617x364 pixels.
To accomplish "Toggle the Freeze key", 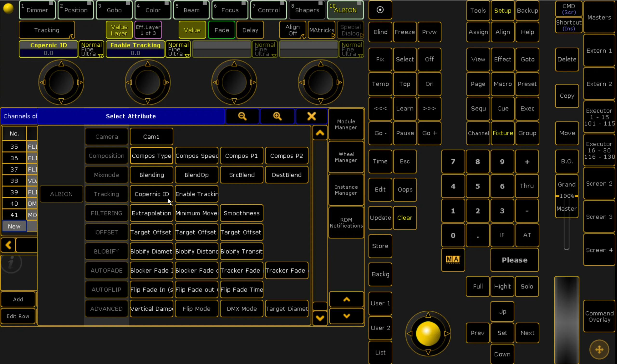I will pos(405,32).
